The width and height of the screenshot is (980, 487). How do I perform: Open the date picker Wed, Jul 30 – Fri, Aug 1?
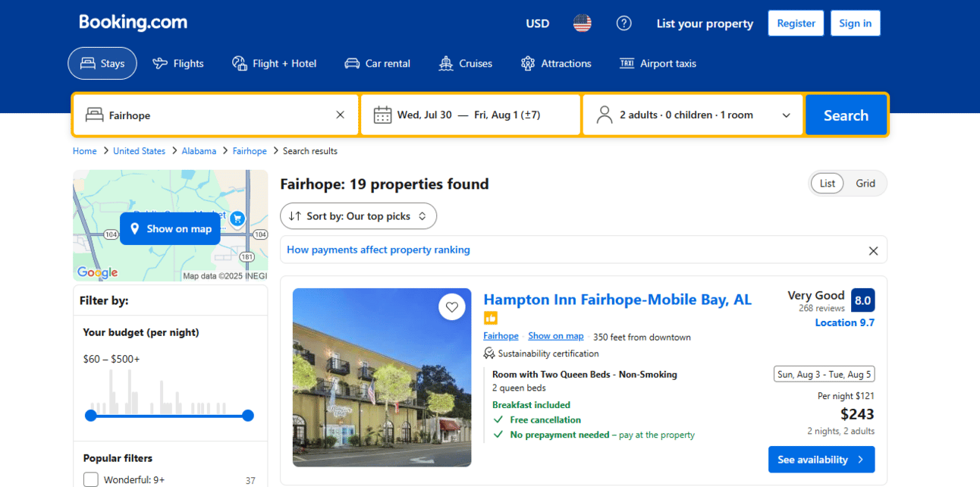[470, 115]
